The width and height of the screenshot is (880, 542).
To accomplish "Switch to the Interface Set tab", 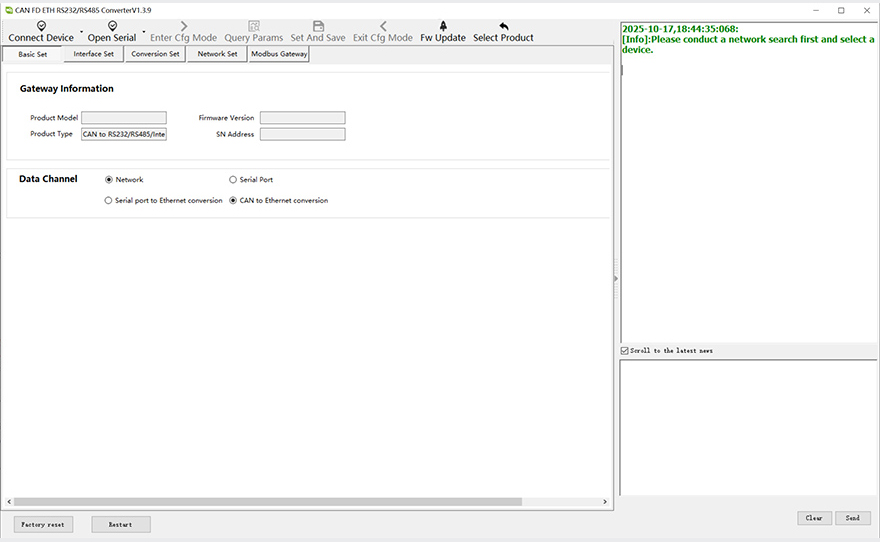I will coord(94,54).
